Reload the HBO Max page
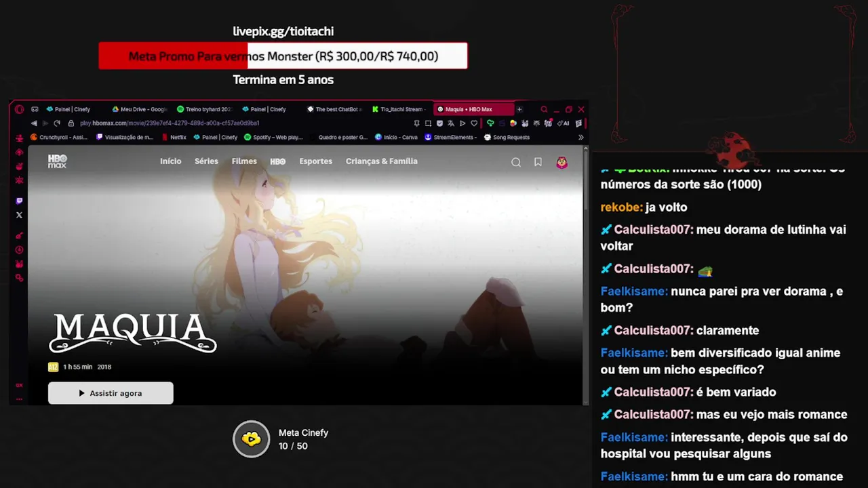This screenshot has height=488, width=868. 57,123
